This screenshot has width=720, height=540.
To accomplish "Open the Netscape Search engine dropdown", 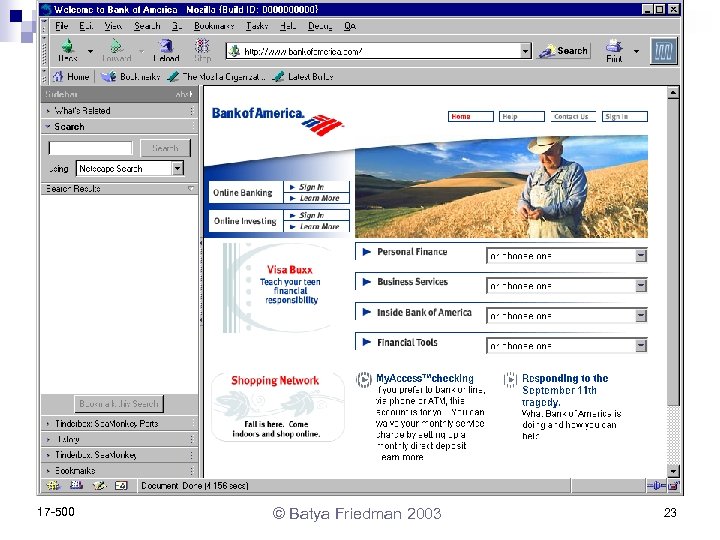I will tap(178, 169).
